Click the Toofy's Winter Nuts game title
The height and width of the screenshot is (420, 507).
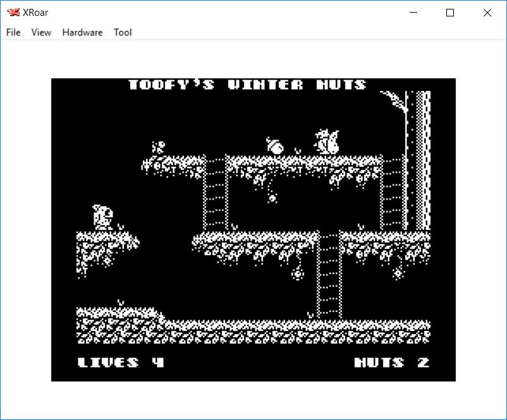pos(247,85)
